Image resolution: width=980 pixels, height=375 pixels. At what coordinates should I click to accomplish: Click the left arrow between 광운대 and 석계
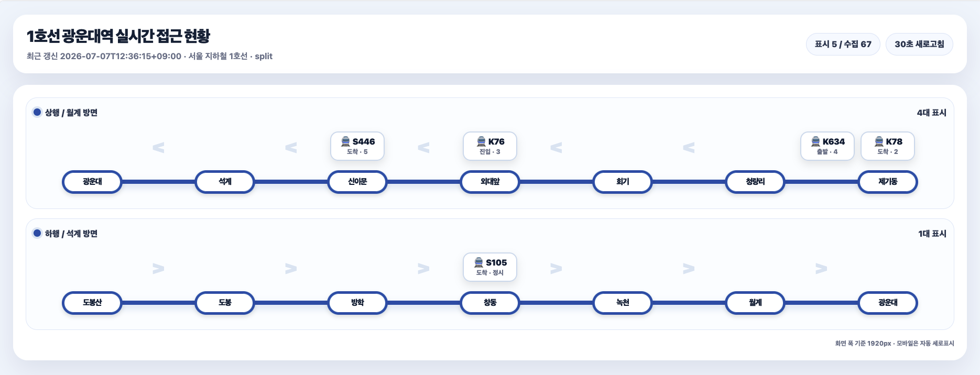158,148
